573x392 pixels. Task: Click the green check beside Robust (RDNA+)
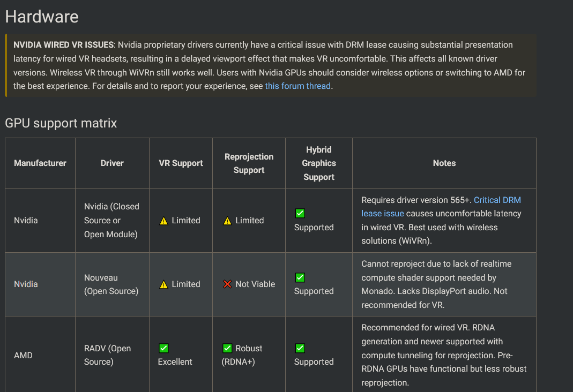pyautogui.click(x=227, y=348)
